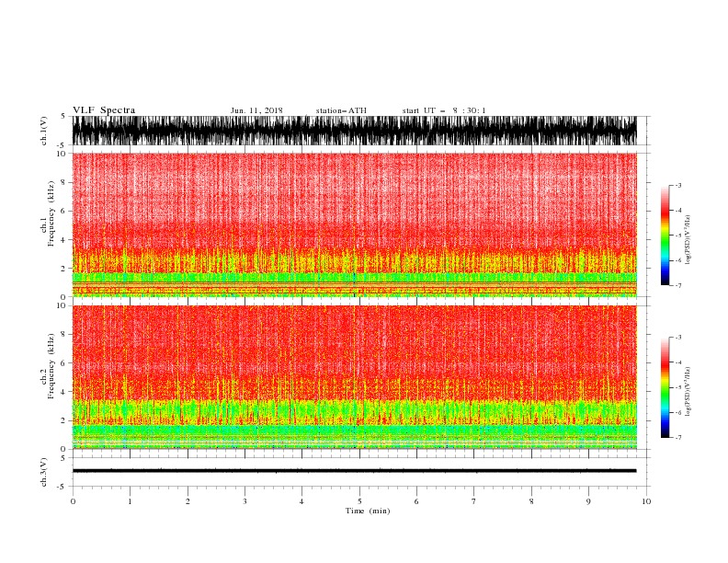Click the "-7" label on ch.2 colorbar
Viewport: 728px width, 563px height.
[677, 438]
